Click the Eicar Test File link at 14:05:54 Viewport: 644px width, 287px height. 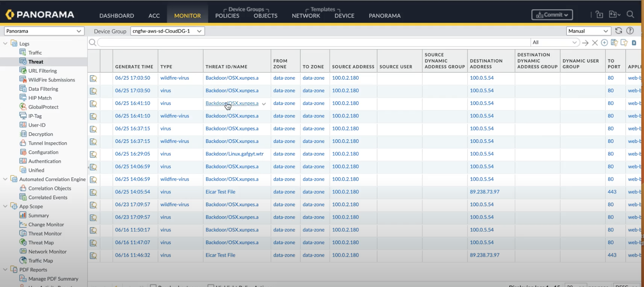pos(220,192)
